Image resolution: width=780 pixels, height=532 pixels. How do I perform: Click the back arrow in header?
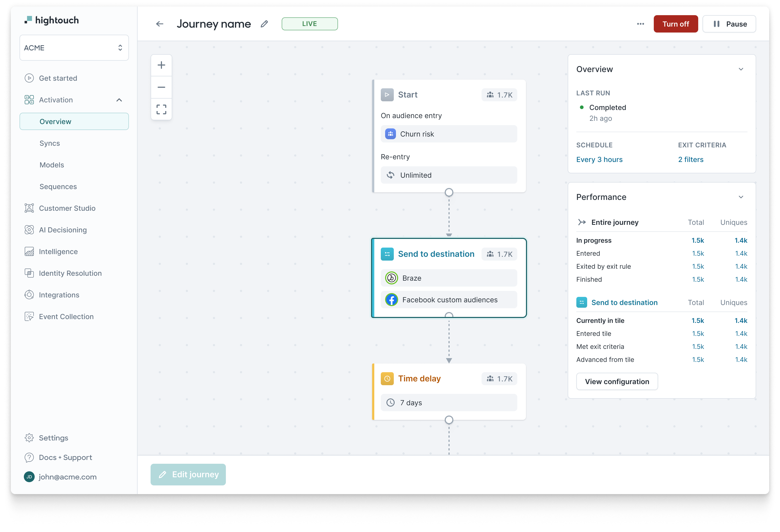tap(160, 24)
